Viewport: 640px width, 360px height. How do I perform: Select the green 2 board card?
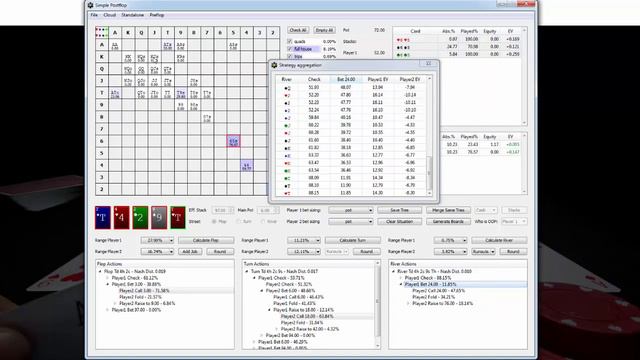(140, 218)
